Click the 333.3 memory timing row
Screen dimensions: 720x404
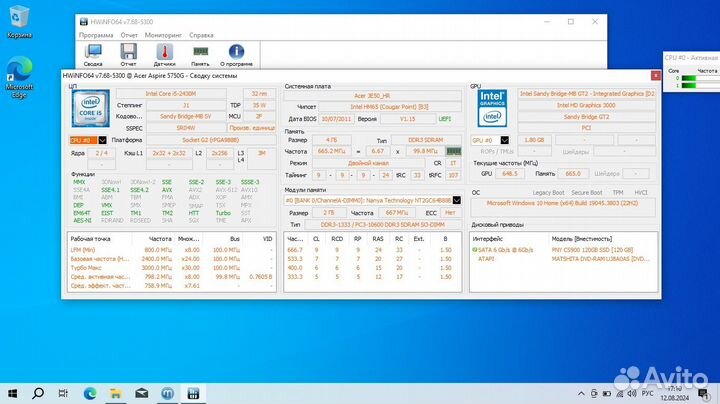[x=372, y=277]
